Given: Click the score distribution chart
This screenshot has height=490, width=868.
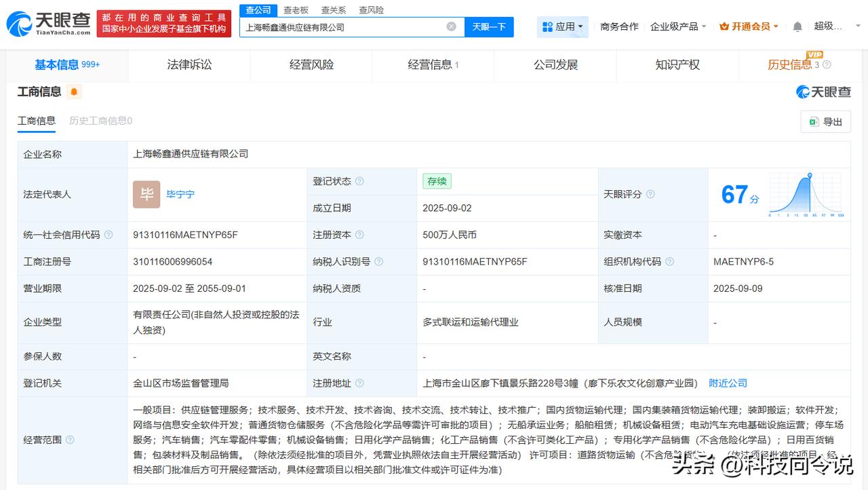Looking at the screenshot, I should click(806, 195).
